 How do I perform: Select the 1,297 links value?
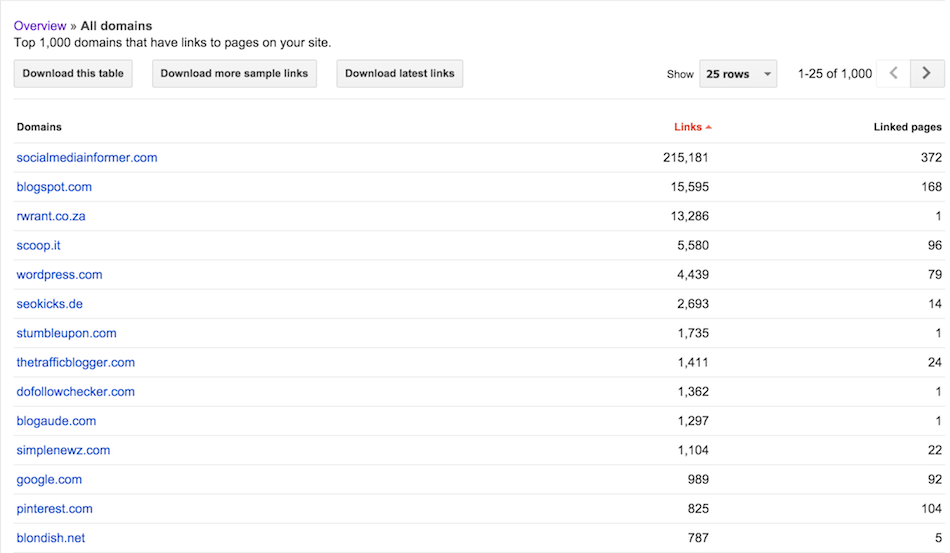point(693,421)
